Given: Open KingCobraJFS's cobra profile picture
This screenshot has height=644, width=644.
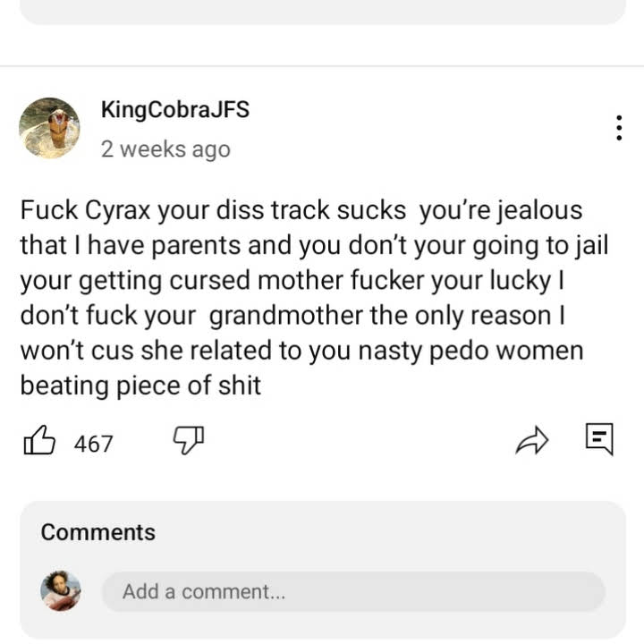Looking at the screenshot, I should pyautogui.click(x=49, y=128).
